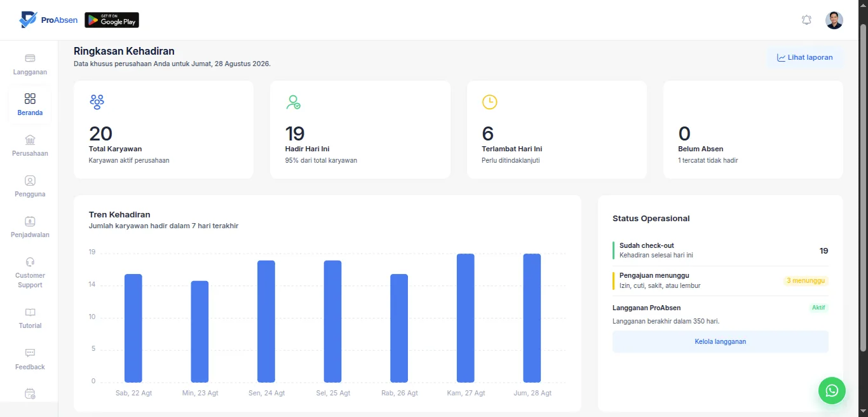The image size is (868, 417).
Task: Click the Terlambat Hari Ini clock icon
Action: (489, 102)
